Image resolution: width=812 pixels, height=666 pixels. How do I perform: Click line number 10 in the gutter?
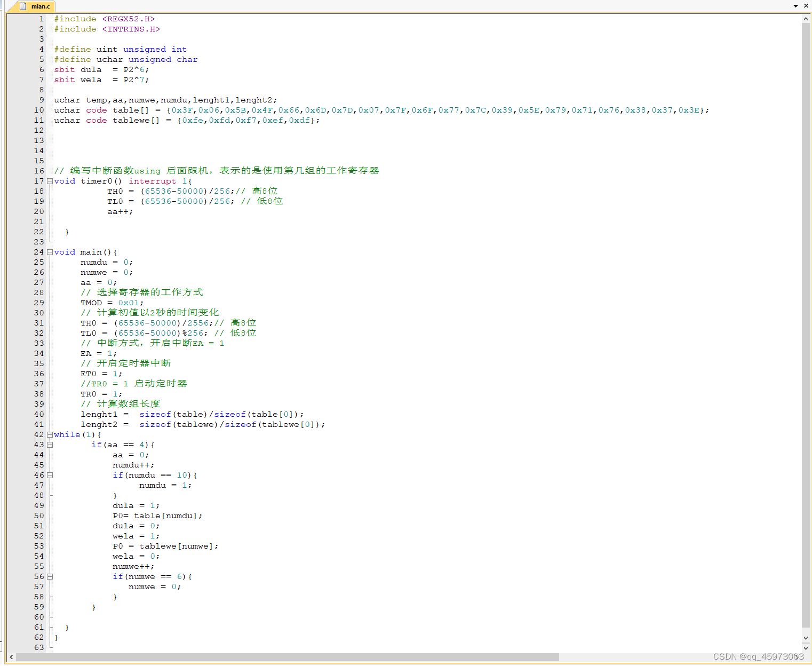(x=39, y=110)
